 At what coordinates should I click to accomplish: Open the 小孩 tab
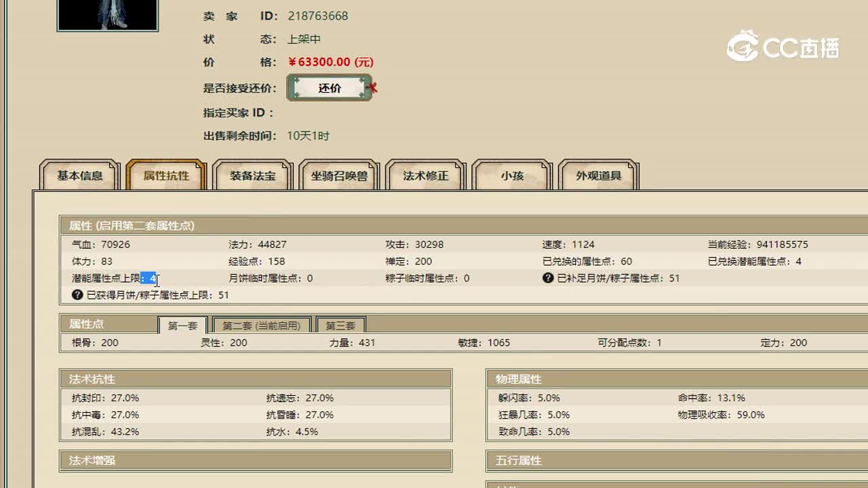512,176
